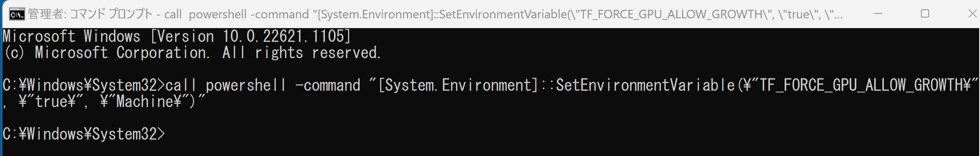The image size is (980, 156).
Task: Click the first C:\Windows\System32> prompt
Action: pyautogui.click(x=84, y=85)
